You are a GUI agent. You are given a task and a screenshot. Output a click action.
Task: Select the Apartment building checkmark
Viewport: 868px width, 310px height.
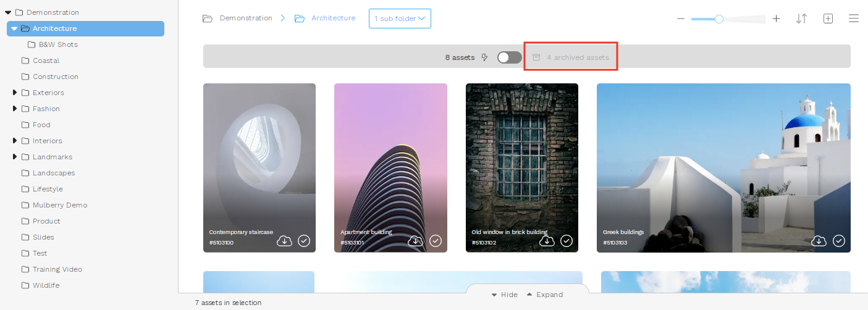[x=436, y=241]
